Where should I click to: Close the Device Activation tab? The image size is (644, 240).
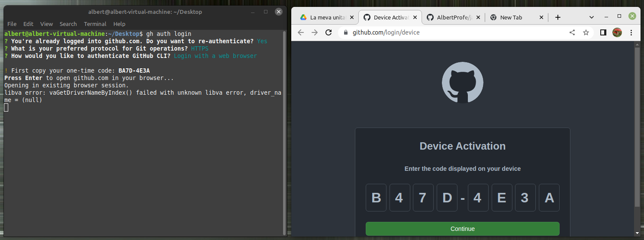coord(415,17)
